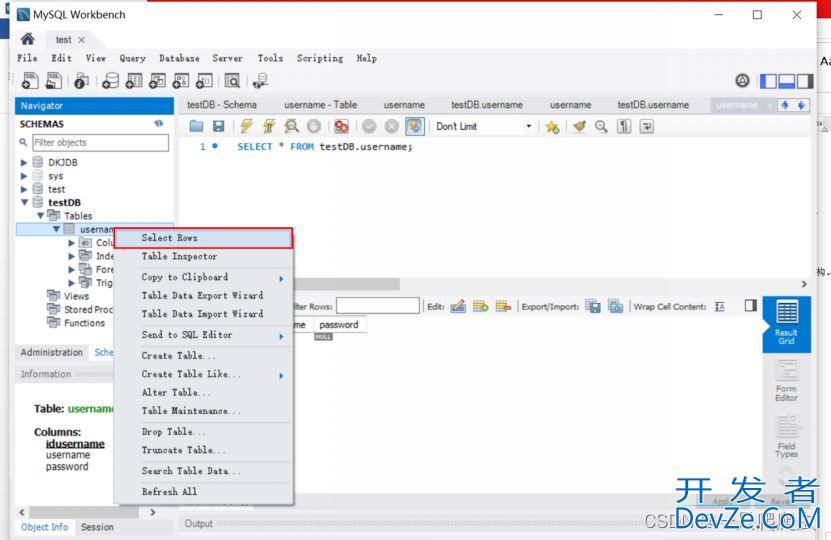
Task: Create new stored procedure toolbar icon
Action: [181, 81]
